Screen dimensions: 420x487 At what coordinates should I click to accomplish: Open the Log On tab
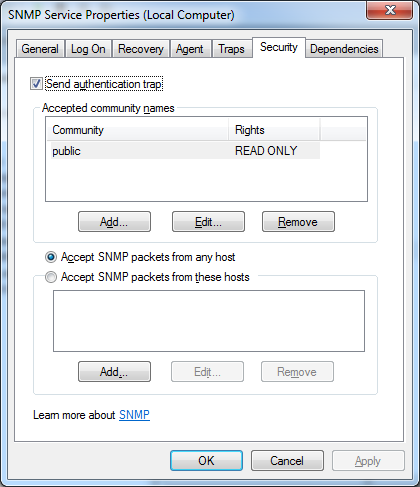[x=88, y=49]
